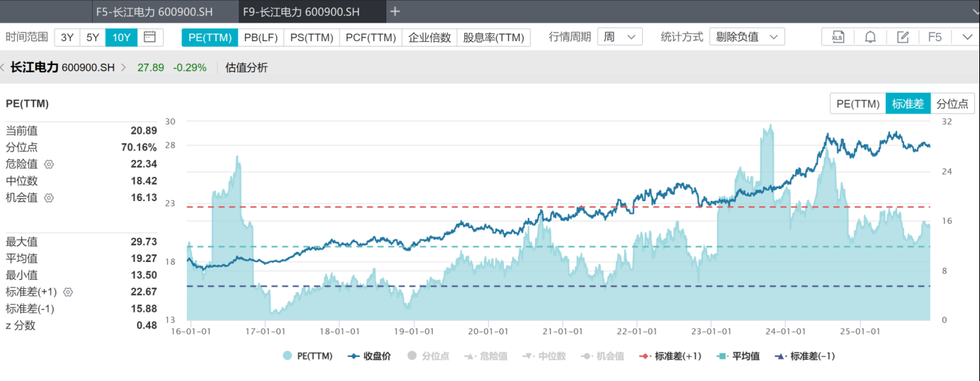Viewport: 980px width, 381px height.
Task: Switch chart view to 分位点
Action: tap(952, 103)
